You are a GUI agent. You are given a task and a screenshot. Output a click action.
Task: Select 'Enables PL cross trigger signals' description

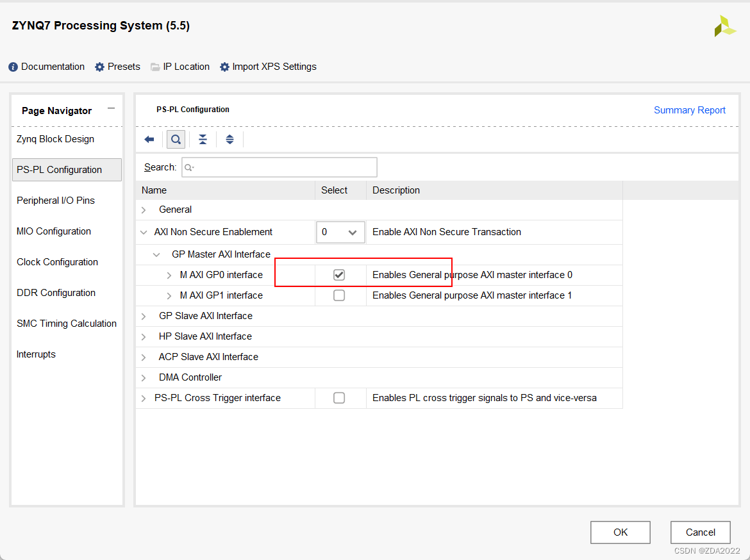[x=485, y=398]
